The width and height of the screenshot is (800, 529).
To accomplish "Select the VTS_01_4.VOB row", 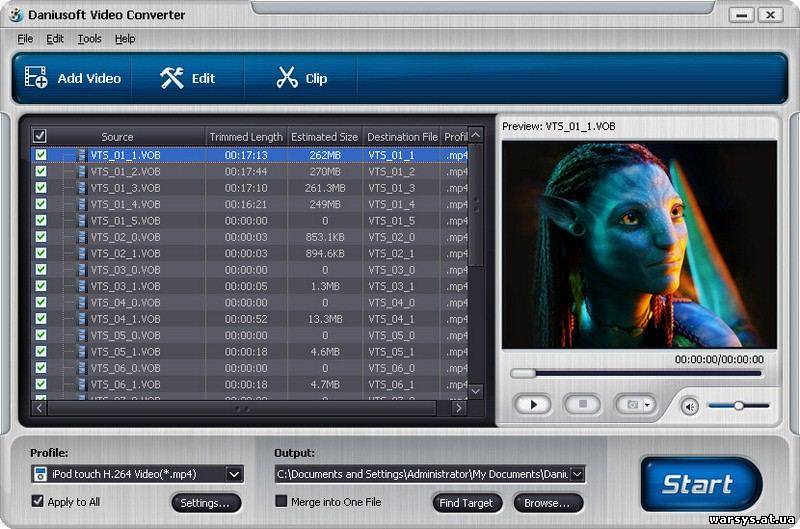I will [250, 204].
